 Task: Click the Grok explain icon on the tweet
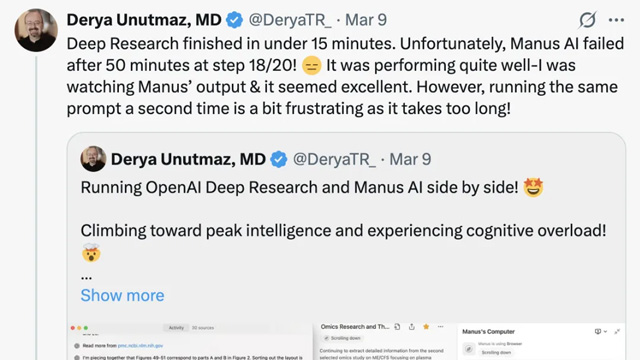587,20
